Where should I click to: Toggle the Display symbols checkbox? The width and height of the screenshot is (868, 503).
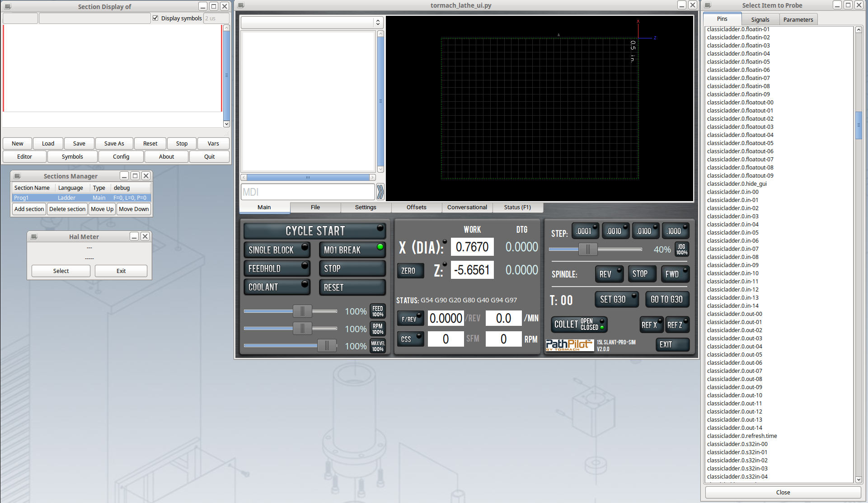click(x=155, y=18)
